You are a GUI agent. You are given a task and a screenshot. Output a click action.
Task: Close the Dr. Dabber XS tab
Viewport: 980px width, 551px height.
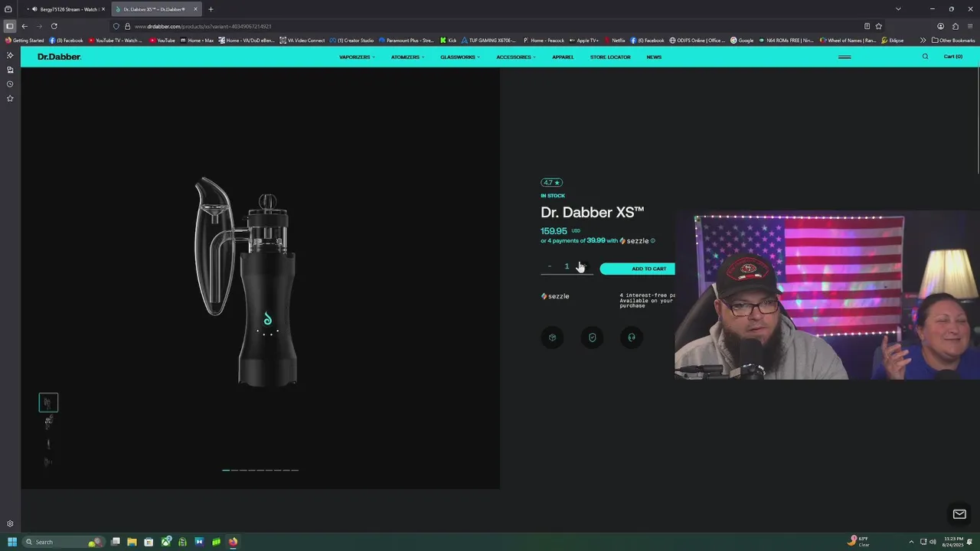(195, 9)
